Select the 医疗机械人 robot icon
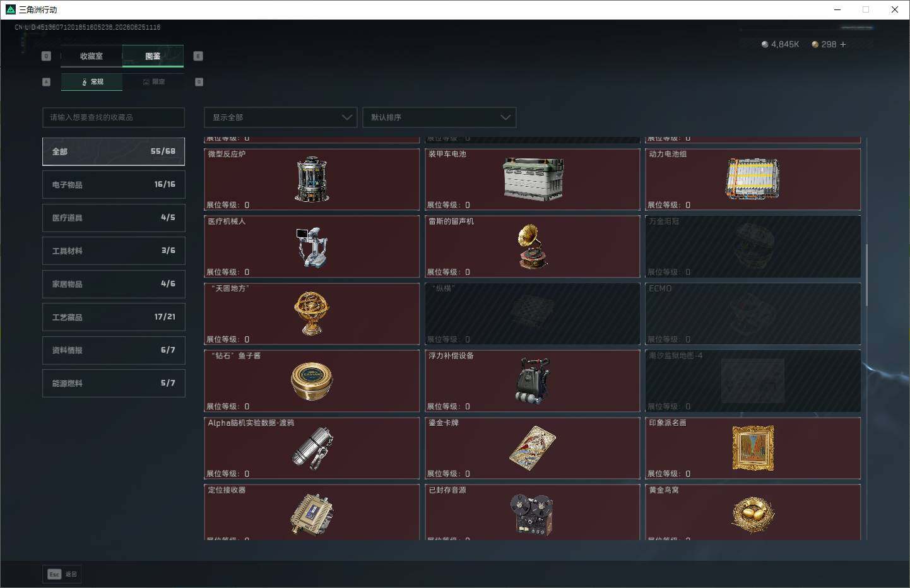 tap(312, 247)
